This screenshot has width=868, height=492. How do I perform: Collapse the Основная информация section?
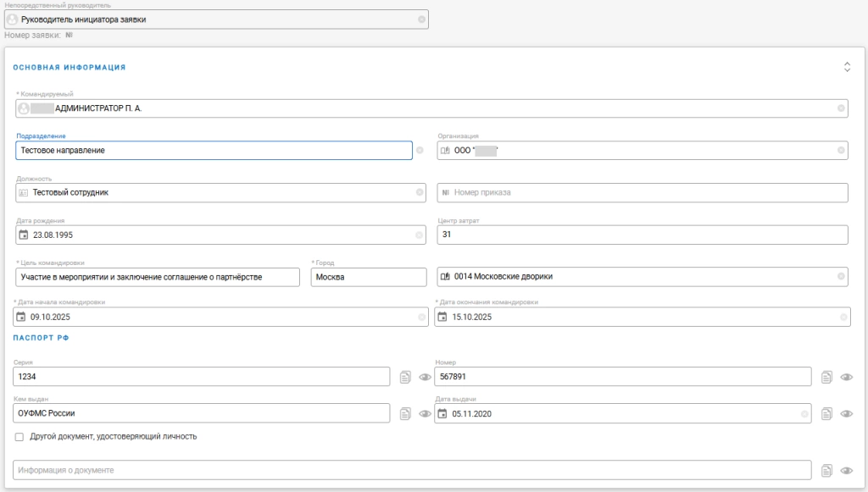click(846, 67)
